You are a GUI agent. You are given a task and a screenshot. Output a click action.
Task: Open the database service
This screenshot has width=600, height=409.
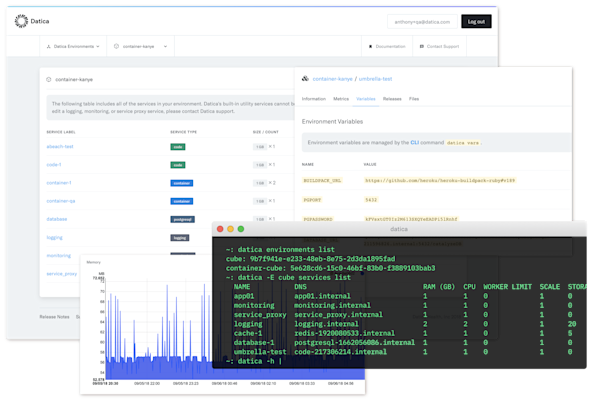click(x=57, y=219)
